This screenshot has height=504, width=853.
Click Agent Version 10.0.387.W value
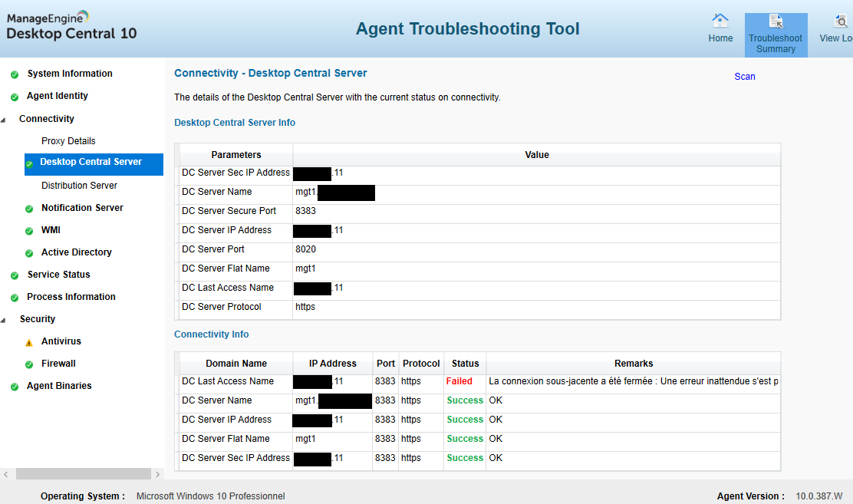pos(818,496)
